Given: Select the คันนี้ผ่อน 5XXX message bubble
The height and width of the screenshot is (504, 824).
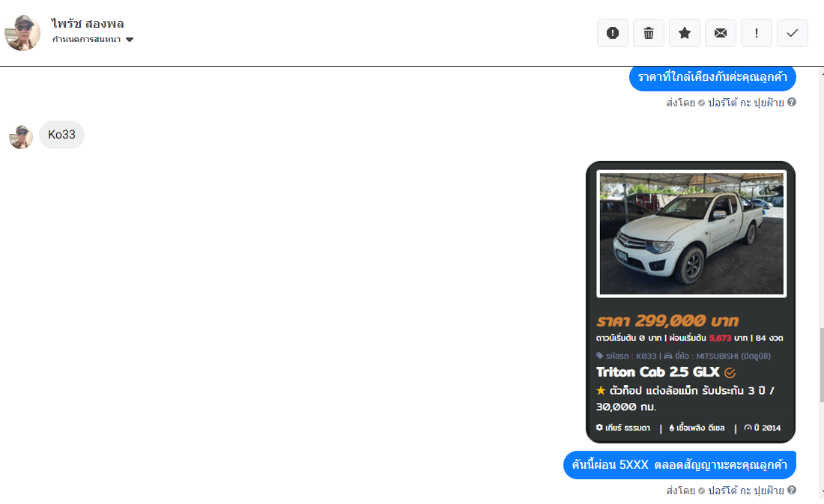Looking at the screenshot, I should coord(679,465).
